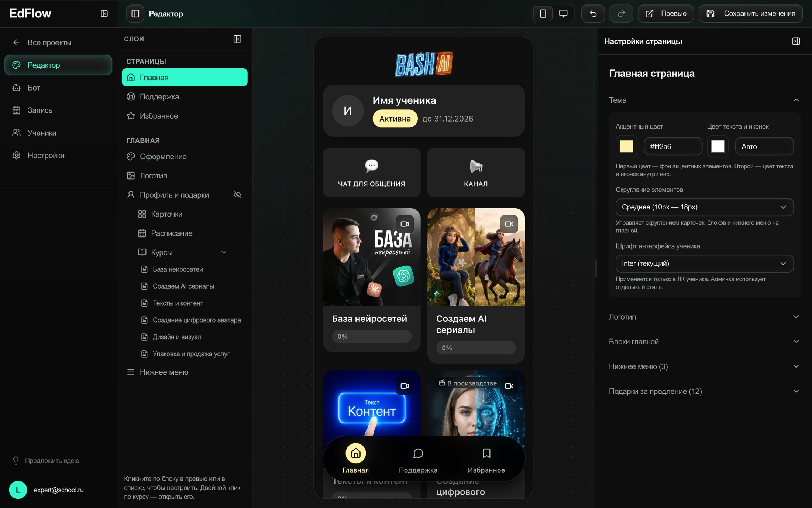Image resolution: width=812 pixels, height=508 pixels.
Task: Collapse the Слои panel icon
Action: pyautogui.click(x=237, y=39)
